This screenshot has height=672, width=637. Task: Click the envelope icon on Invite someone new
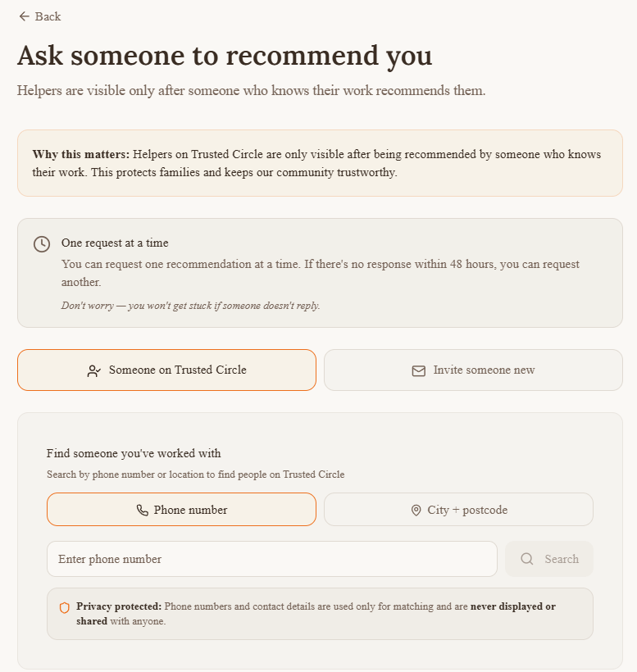(419, 370)
